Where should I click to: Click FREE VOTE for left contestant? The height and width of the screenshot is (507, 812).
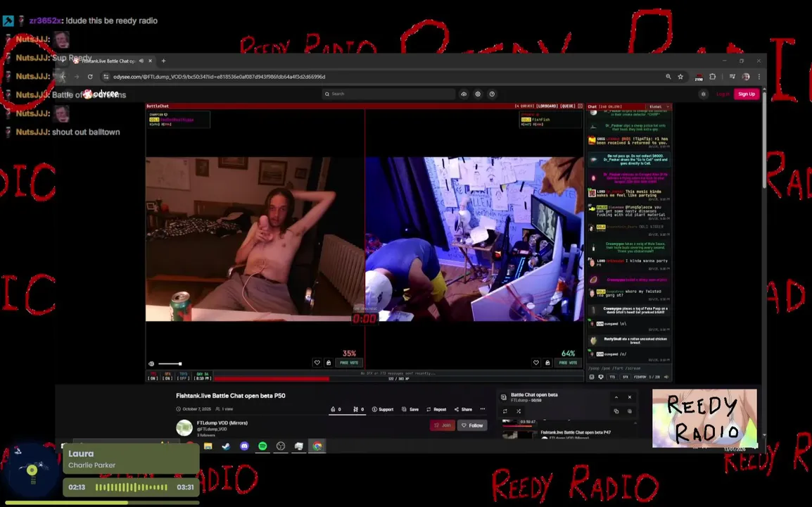point(349,363)
